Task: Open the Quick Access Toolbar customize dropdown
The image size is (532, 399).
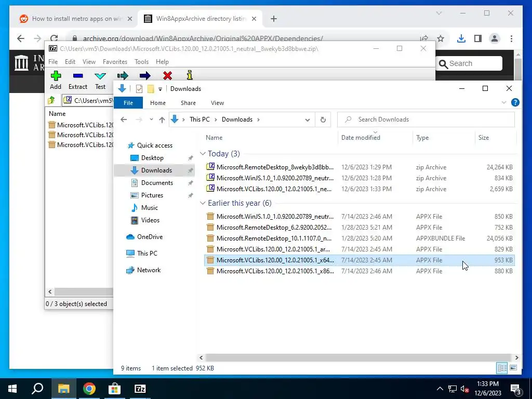Action: (160, 89)
